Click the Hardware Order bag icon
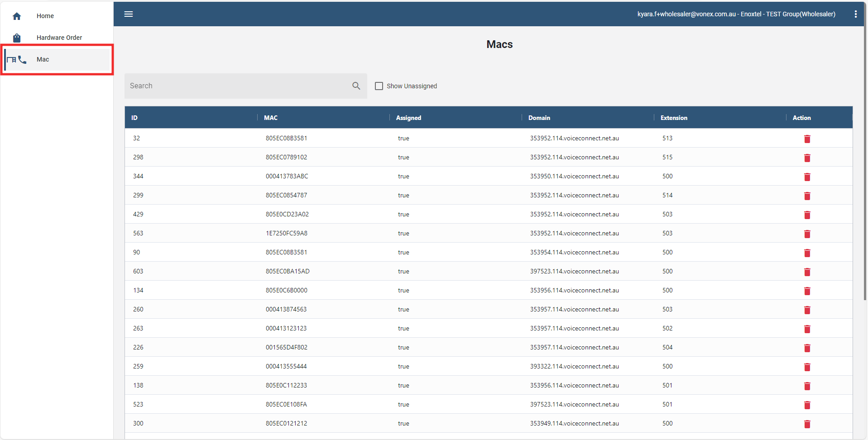868x440 pixels. click(17, 38)
